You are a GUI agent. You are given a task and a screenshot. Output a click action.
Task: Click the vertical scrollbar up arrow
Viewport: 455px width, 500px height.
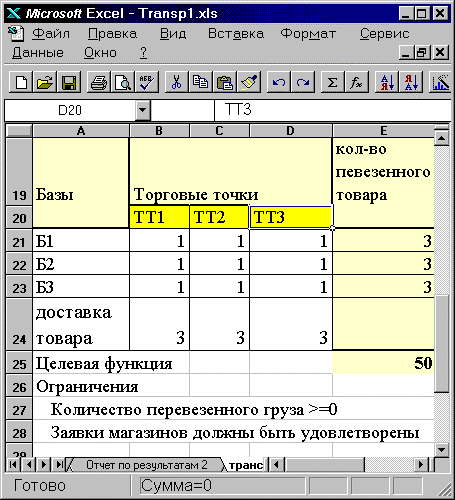tap(442, 138)
